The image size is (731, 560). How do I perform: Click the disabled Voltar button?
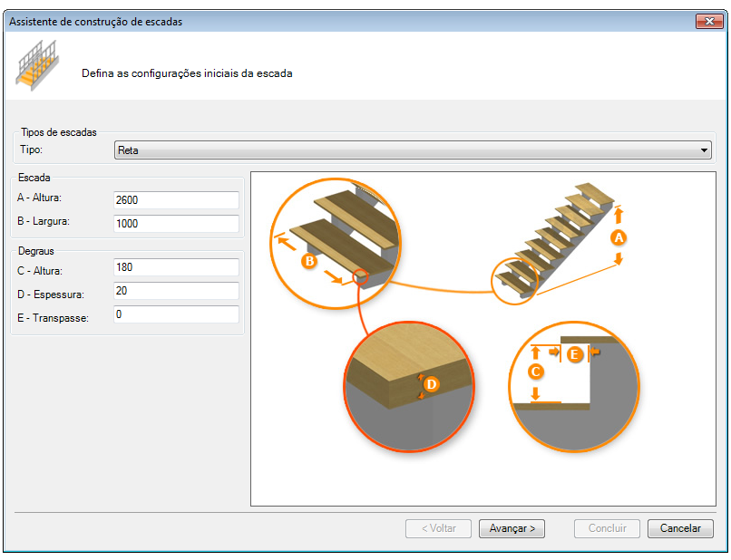point(438,528)
